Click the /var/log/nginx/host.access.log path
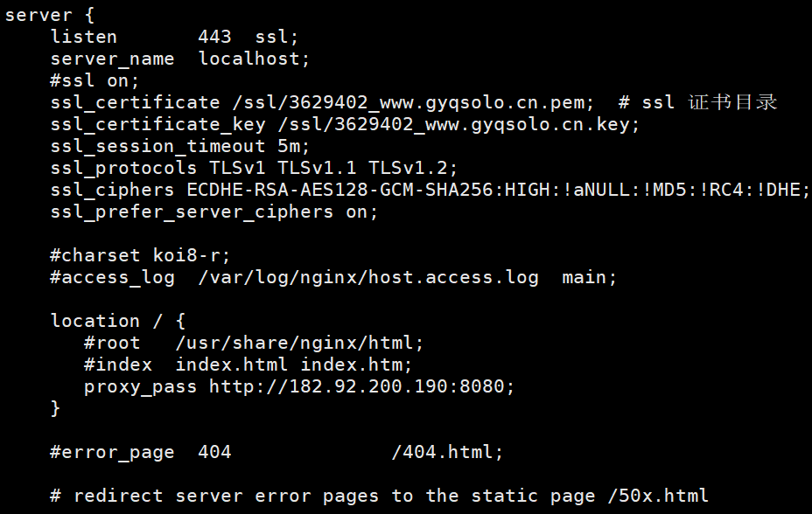The image size is (812, 514). coord(369,277)
